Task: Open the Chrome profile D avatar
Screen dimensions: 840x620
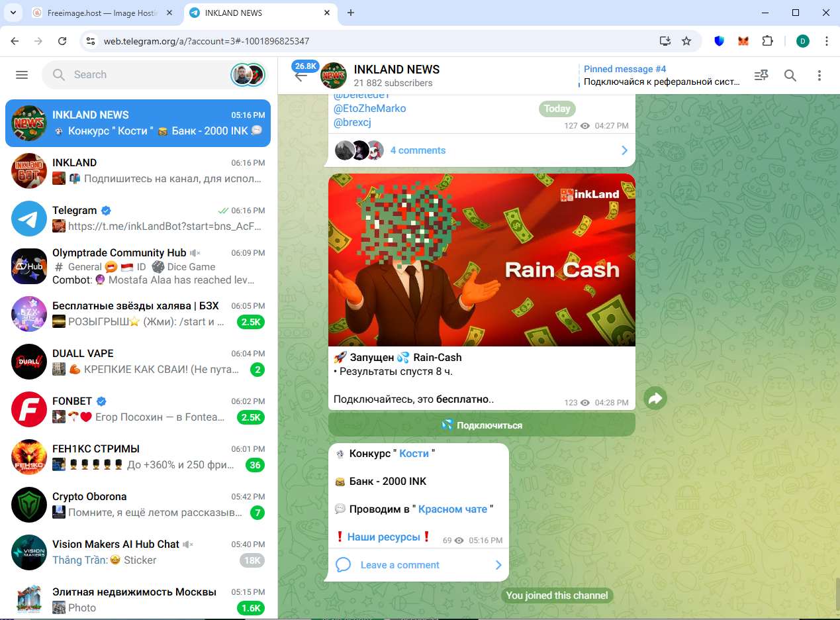Action: tap(803, 41)
